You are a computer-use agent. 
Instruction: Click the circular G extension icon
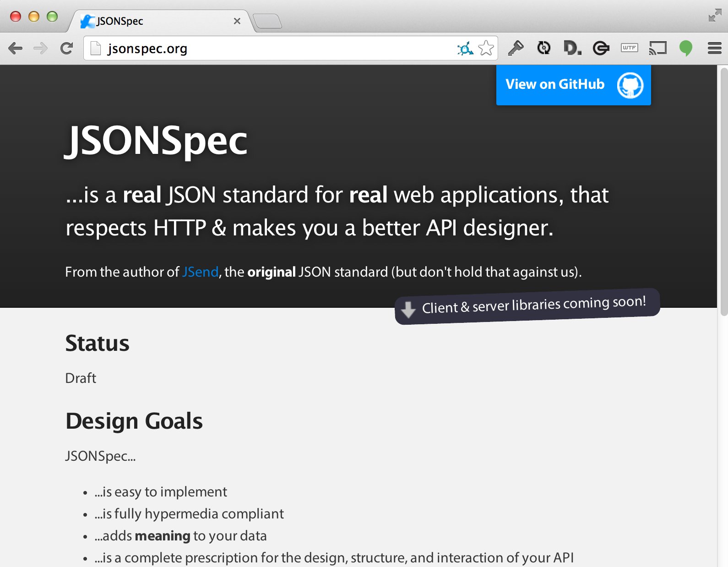(601, 48)
